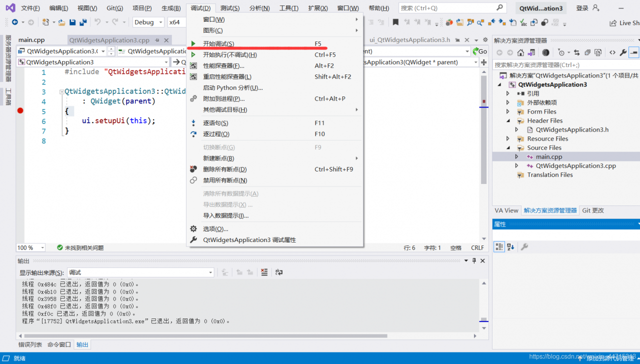Select 删除所有断点(D) menu item

point(274,169)
